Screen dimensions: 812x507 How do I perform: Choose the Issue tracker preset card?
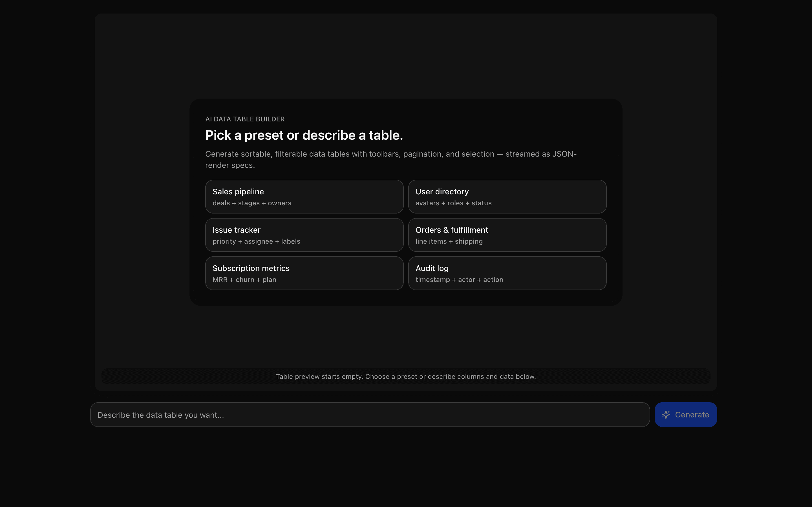coord(304,235)
